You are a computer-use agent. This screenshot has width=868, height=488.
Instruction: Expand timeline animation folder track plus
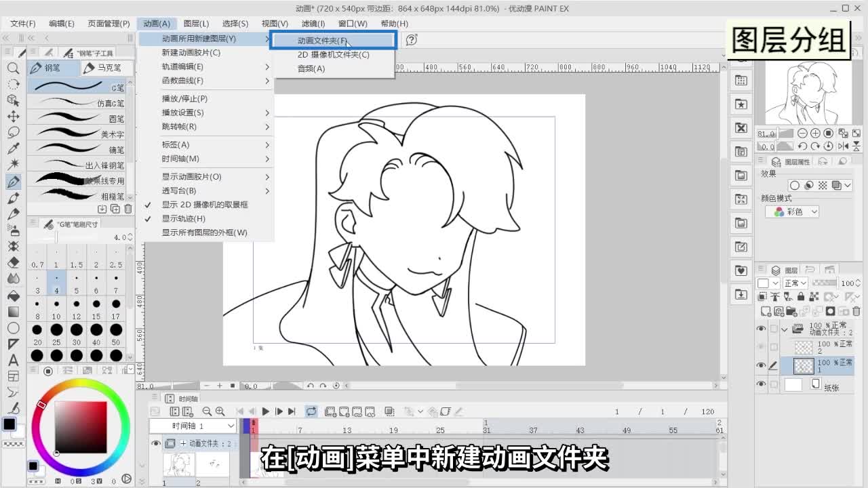183,443
